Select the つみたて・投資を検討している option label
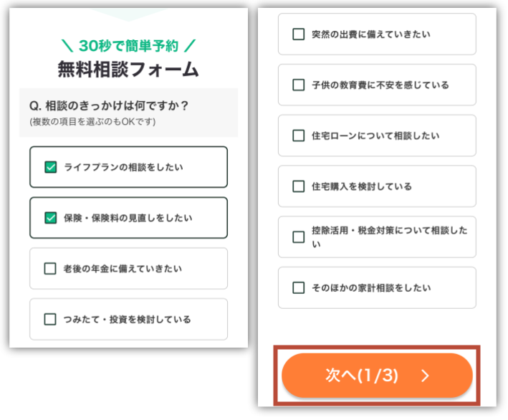The image size is (508, 420). pyautogui.click(x=128, y=320)
